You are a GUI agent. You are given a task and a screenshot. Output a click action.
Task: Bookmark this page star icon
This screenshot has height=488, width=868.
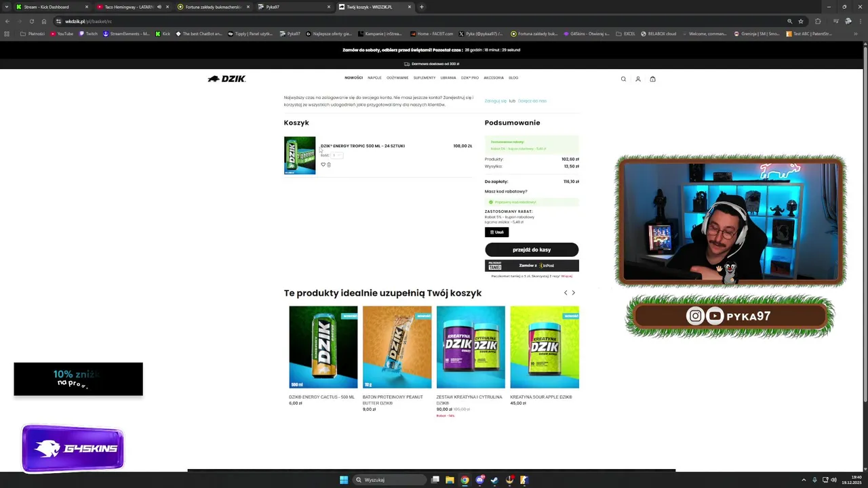801,21
